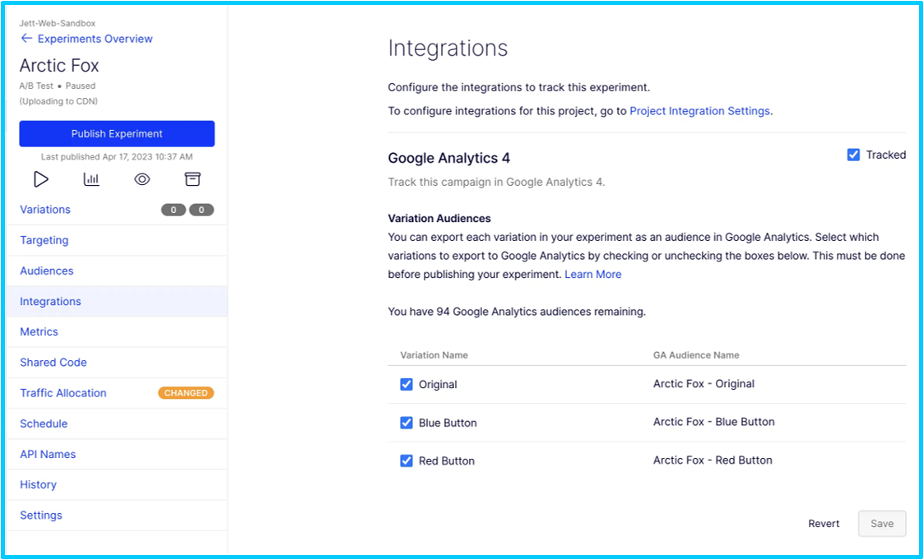Image resolution: width=924 pixels, height=560 pixels.
Task: Click the A/B Test Paused status text
Action: pyautogui.click(x=57, y=86)
